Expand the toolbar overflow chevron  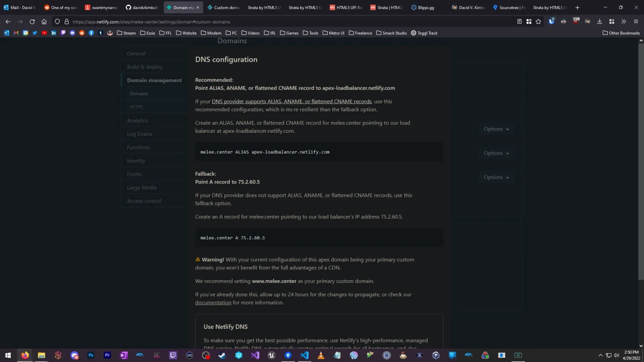[624, 22]
